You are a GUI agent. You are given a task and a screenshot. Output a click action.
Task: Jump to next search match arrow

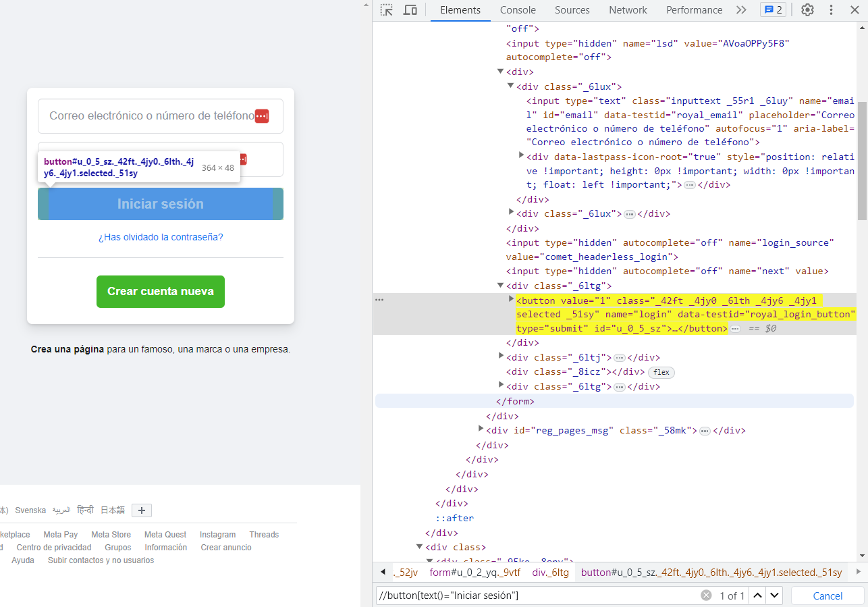coord(774,596)
